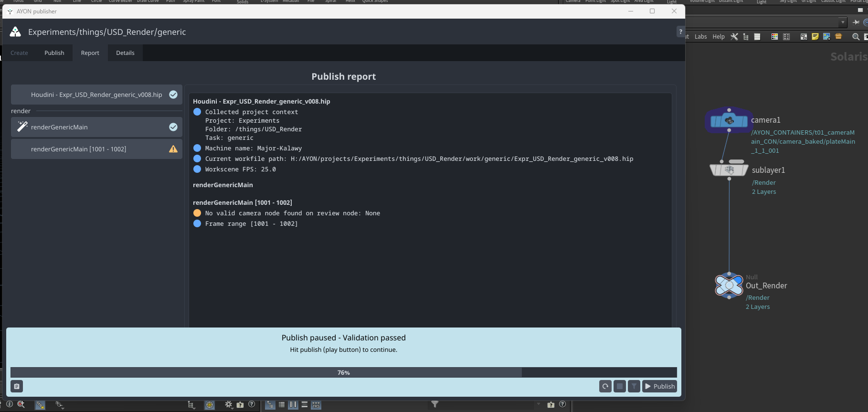Open the Details tab
The height and width of the screenshot is (412, 868).
125,53
